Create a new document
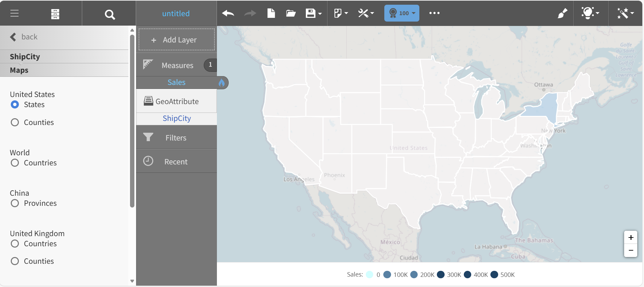 pos(271,13)
